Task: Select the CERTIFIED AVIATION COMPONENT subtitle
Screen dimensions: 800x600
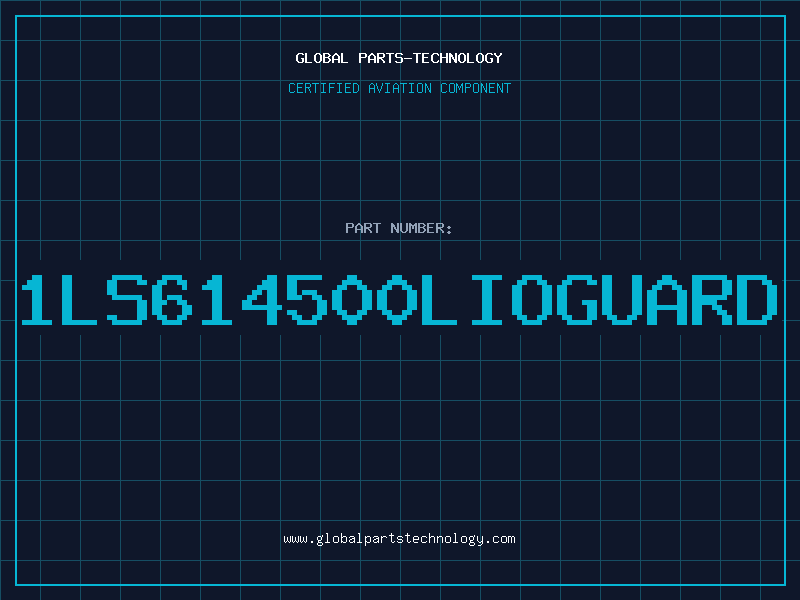Action: [399, 88]
